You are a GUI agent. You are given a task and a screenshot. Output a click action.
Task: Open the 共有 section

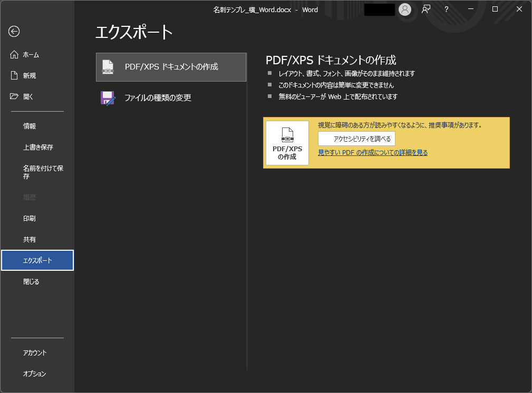pyautogui.click(x=29, y=239)
